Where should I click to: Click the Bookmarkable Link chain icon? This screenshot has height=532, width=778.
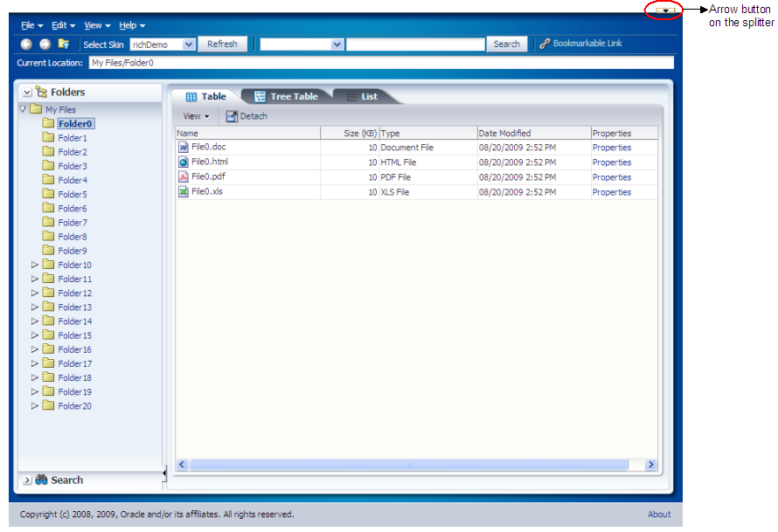pos(545,44)
